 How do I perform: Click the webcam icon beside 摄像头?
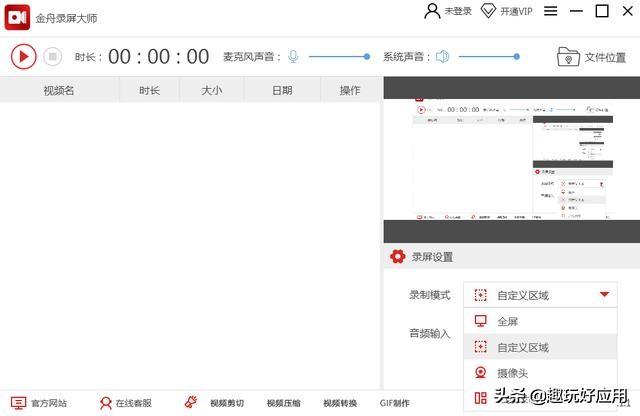coord(480,372)
